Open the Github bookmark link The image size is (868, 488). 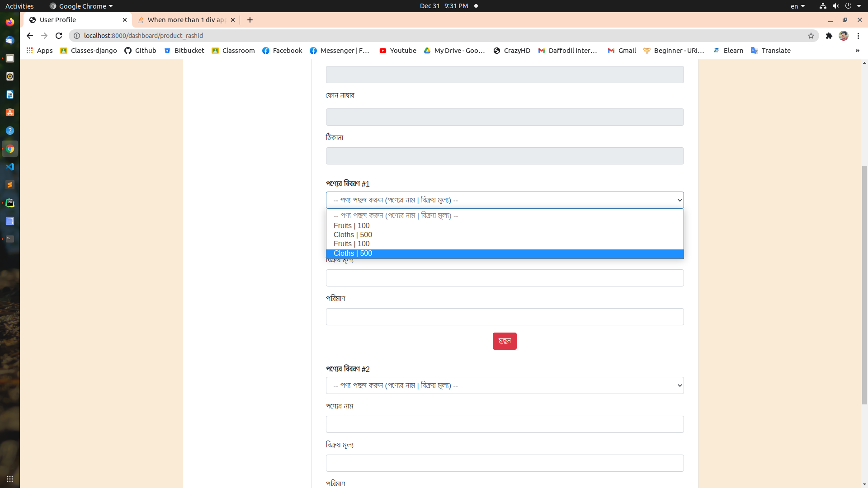click(x=140, y=51)
